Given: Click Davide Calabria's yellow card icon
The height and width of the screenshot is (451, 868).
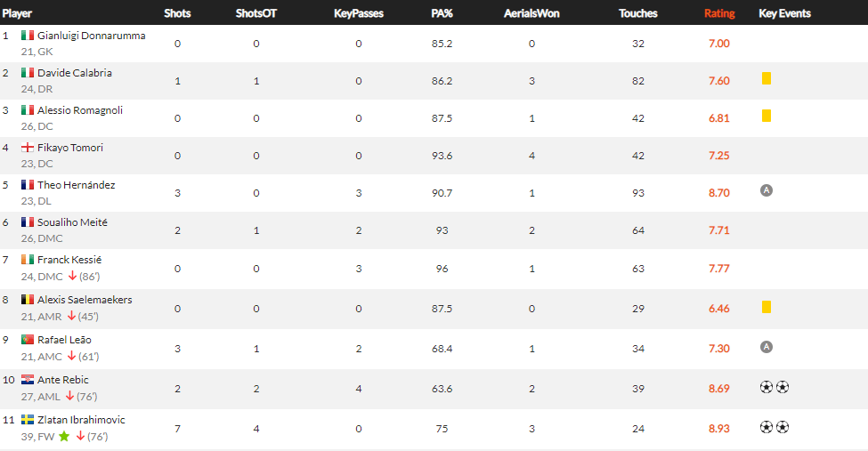Looking at the screenshot, I should click(767, 78).
